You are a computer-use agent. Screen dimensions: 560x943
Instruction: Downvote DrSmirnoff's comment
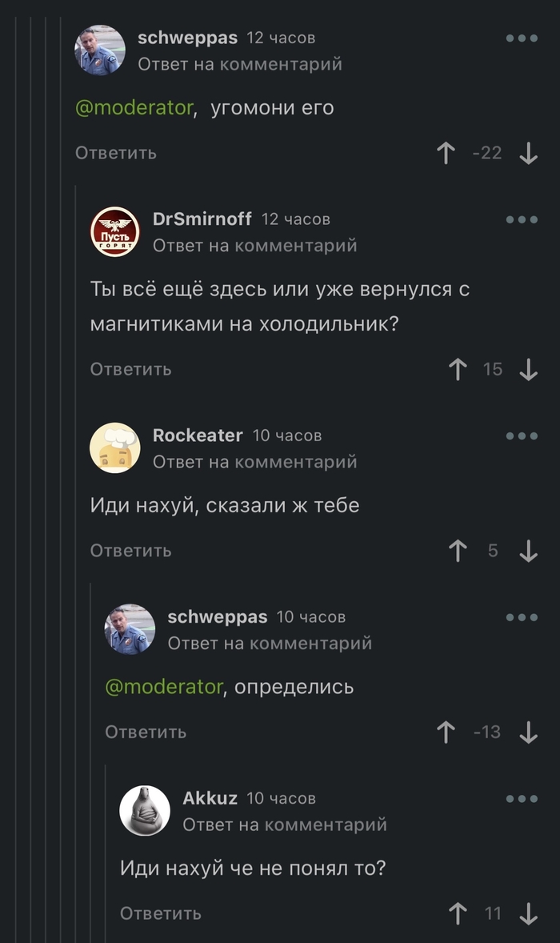[528, 369]
